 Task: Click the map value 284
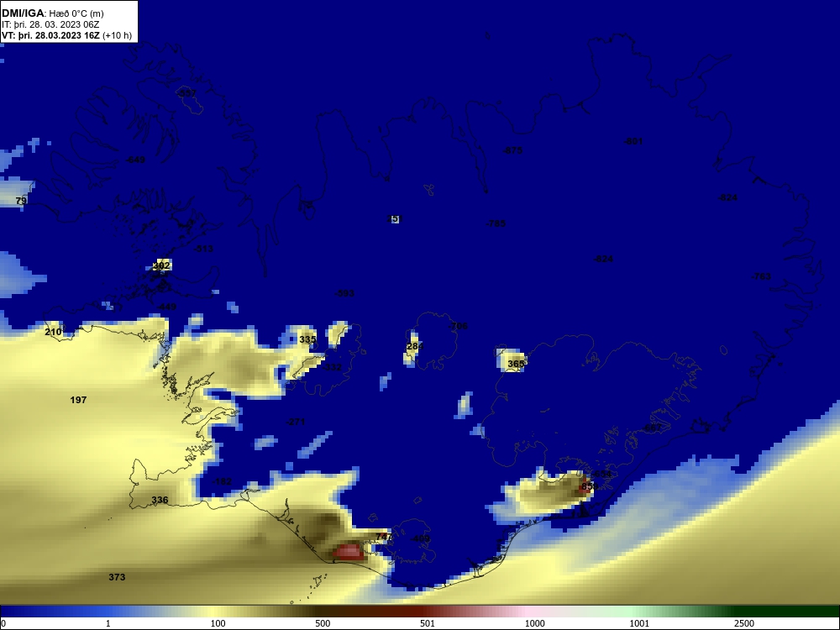pos(415,347)
